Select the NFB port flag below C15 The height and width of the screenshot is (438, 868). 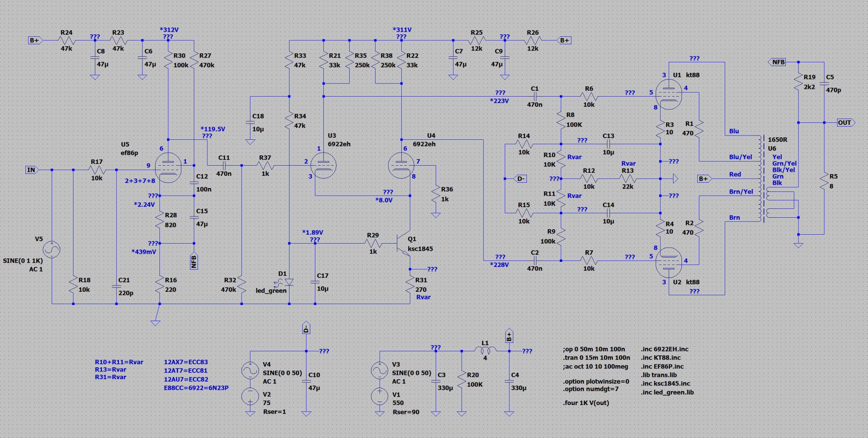click(x=194, y=261)
